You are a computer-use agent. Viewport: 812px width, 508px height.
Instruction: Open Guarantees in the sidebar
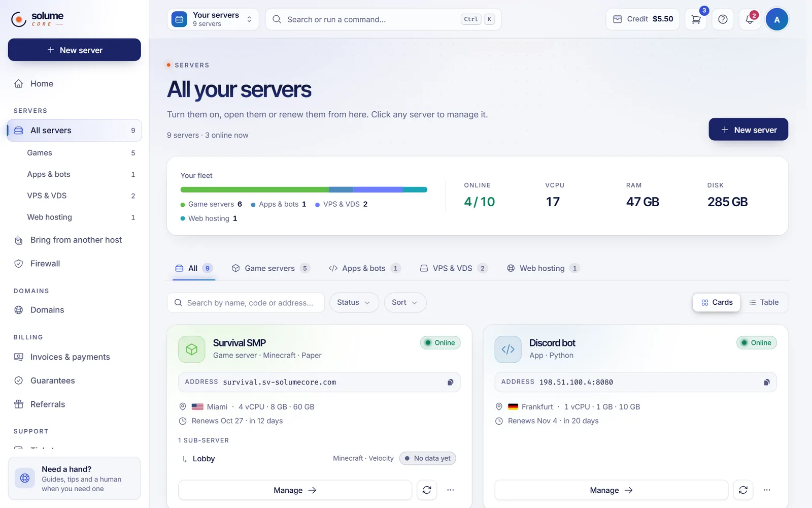[74, 380]
